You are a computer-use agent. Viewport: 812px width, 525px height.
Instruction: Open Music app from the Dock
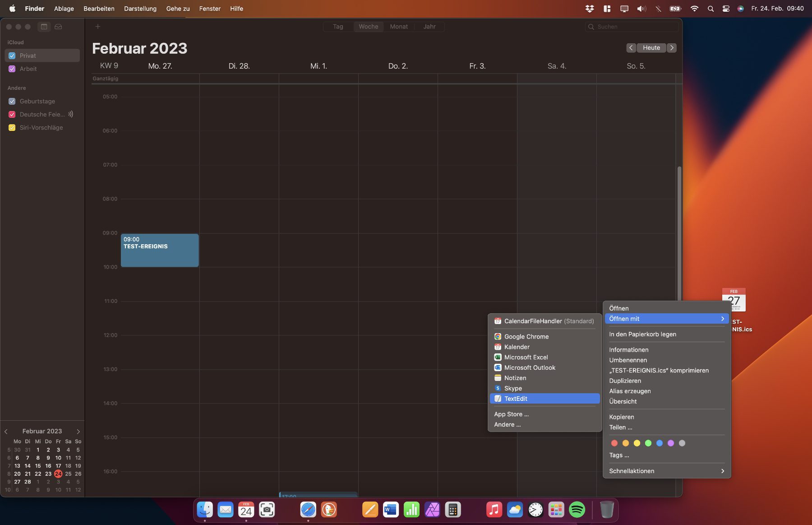(494, 510)
